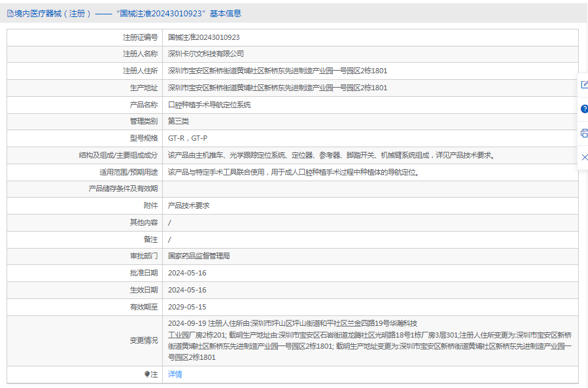The image size is (588, 388).
Task: Click product name 口腔种植手术导航定位系统
Action: pyautogui.click(x=209, y=105)
